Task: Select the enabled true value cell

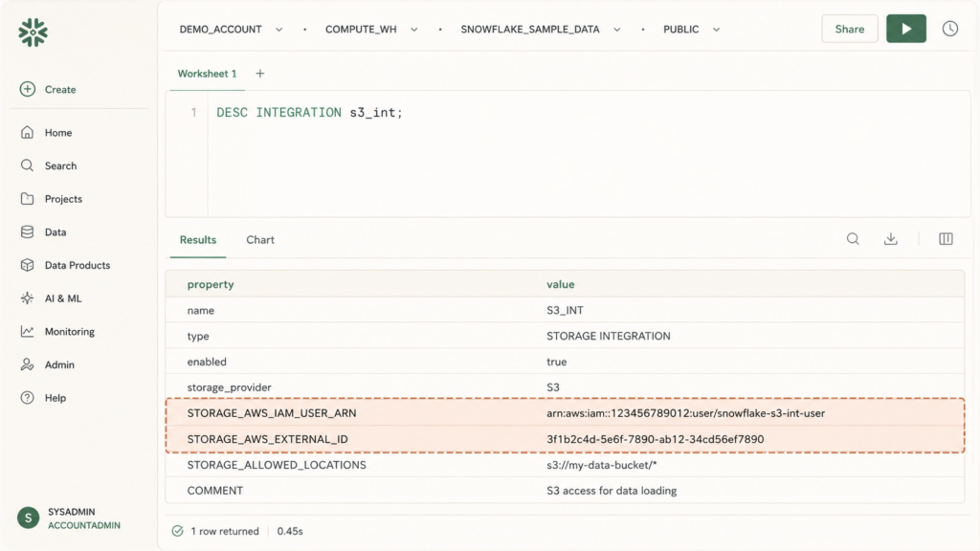Action: [557, 362]
